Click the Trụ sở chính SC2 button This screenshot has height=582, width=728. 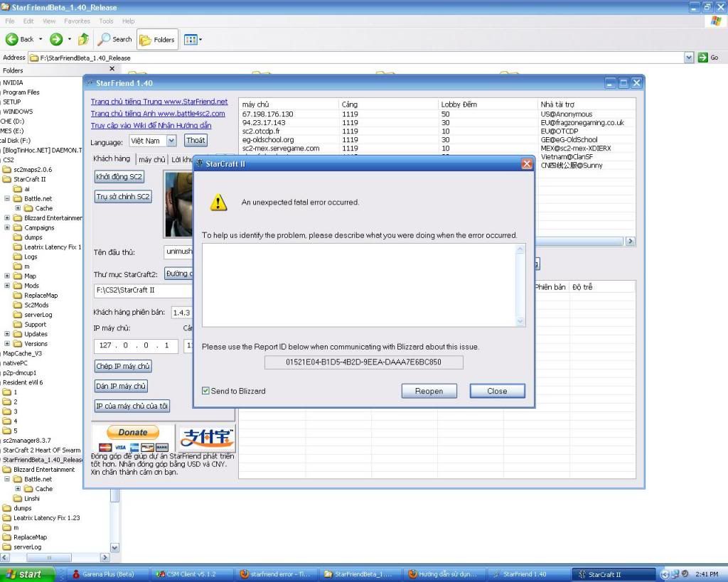(123, 197)
